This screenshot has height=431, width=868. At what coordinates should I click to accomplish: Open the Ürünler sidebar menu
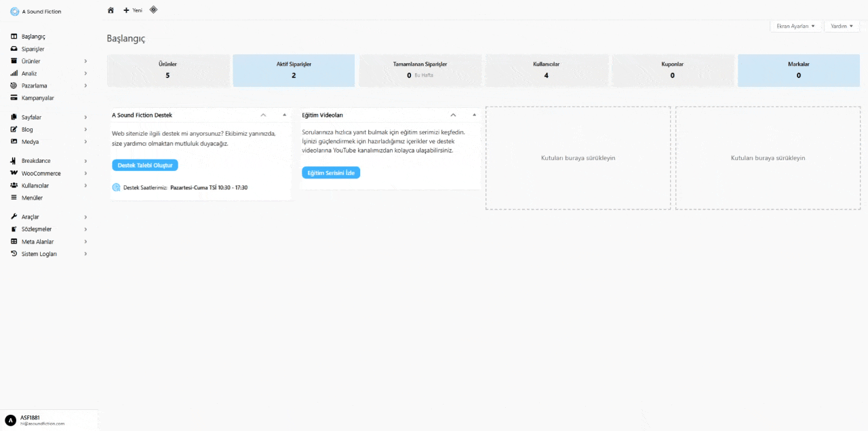click(x=31, y=61)
